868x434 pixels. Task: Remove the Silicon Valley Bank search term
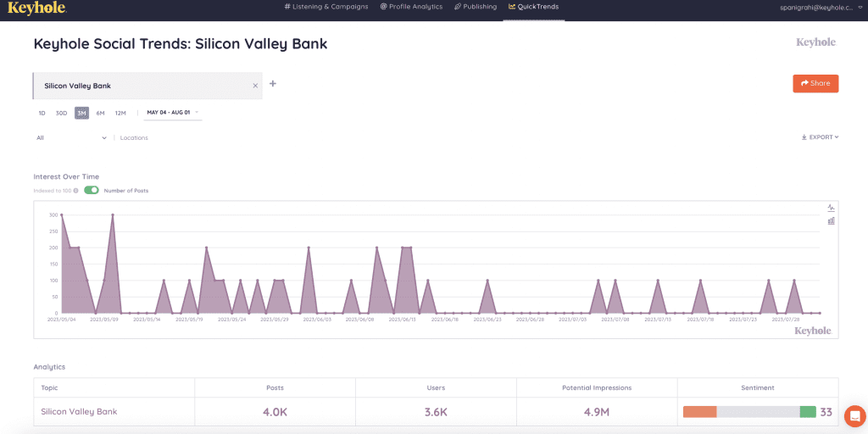pyautogui.click(x=255, y=86)
